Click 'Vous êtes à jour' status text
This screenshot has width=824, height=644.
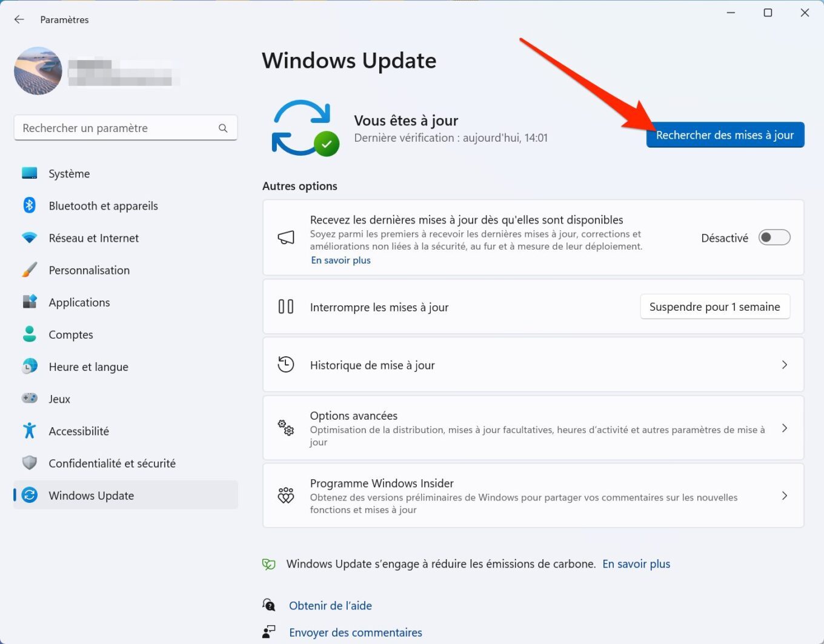[406, 121]
